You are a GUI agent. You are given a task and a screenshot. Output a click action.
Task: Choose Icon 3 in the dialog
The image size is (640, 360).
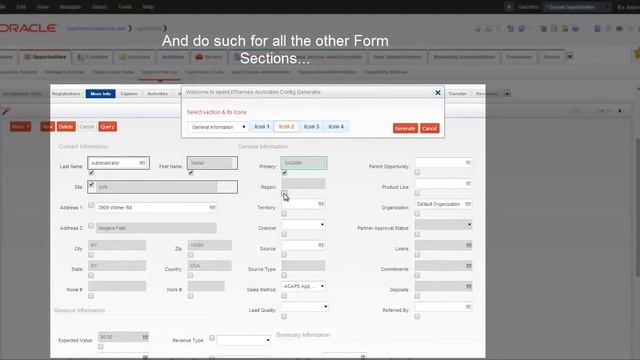[x=311, y=127]
